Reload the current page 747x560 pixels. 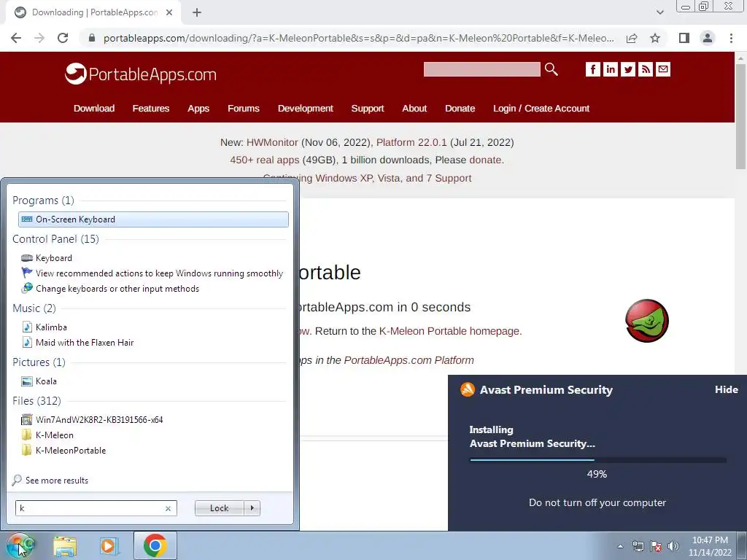(x=63, y=38)
